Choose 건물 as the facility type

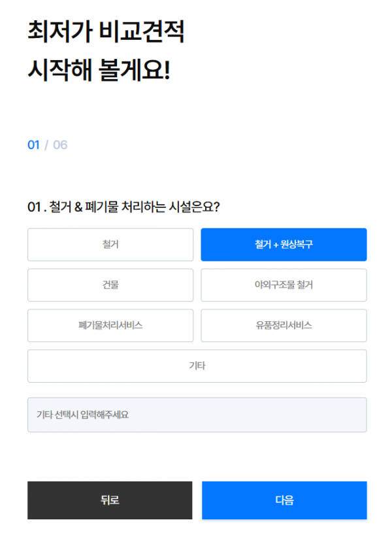click(110, 285)
